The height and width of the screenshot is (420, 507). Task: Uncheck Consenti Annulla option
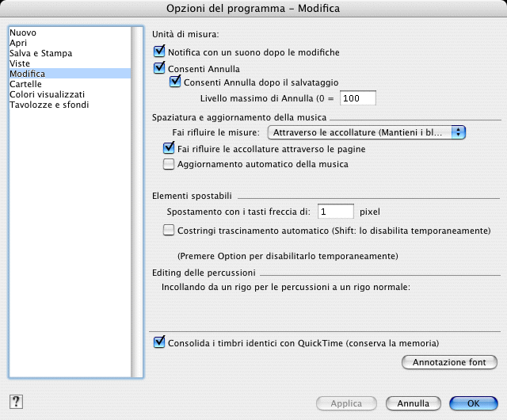tap(160, 69)
